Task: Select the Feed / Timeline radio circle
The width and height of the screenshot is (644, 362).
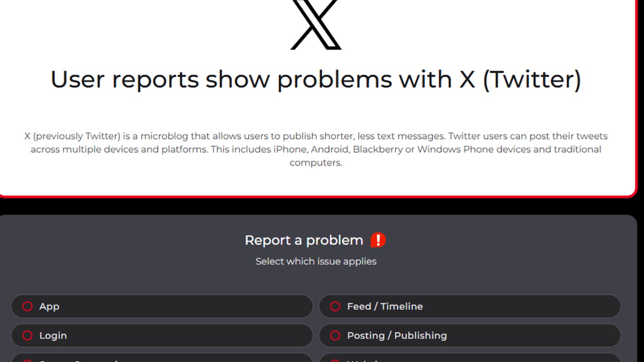Action: tap(335, 306)
